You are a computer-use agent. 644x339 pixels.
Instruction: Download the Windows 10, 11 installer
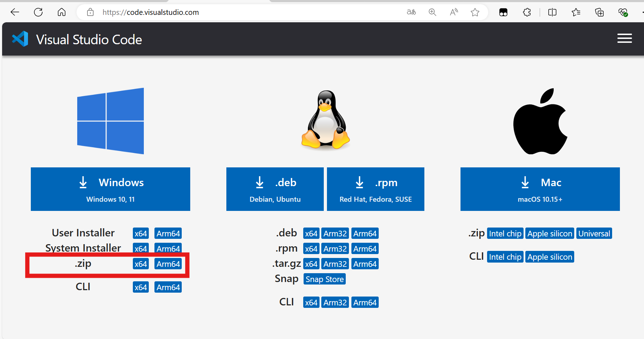click(111, 189)
